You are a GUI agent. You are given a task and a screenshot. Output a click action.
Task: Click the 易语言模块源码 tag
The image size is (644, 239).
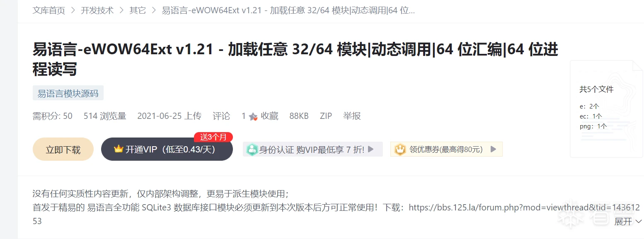[x=68, y=93]
